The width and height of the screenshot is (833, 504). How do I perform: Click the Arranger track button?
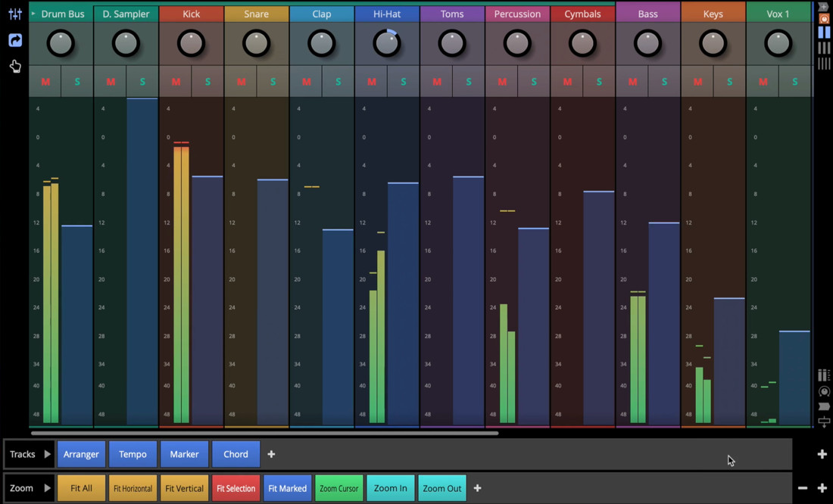[81, 454]
